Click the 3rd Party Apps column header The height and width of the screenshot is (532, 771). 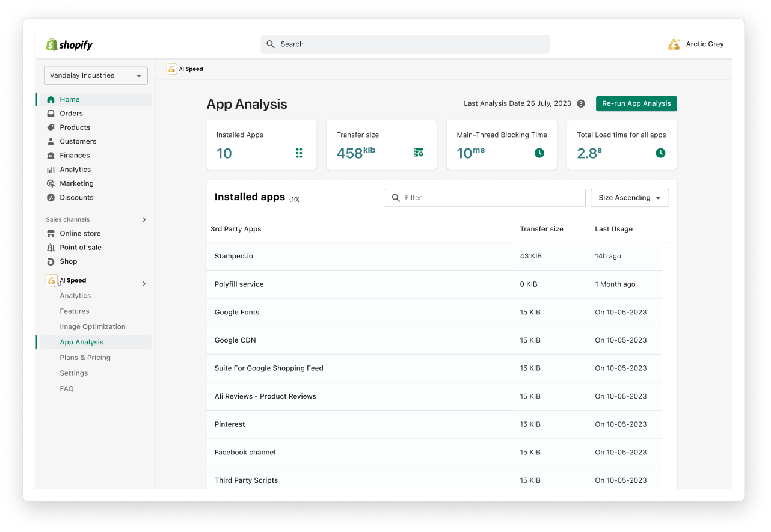click(236, 229)
